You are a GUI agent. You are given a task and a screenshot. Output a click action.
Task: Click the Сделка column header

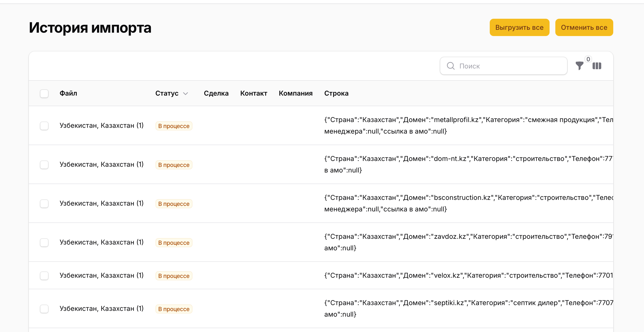click(x=216, y=93)
